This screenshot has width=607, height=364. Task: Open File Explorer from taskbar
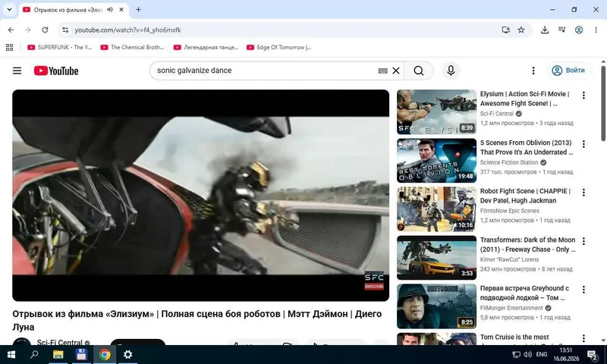(x=58, y=354)
